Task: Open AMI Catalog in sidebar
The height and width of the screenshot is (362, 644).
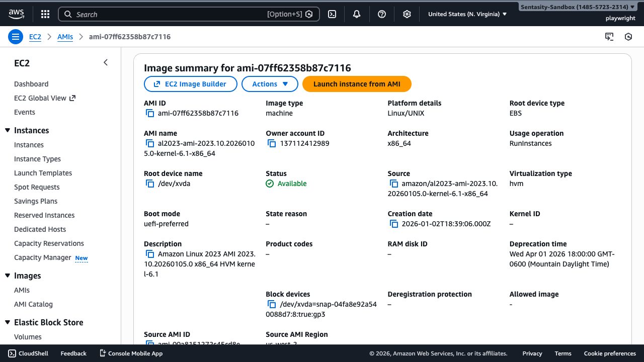Action: pos(33,304)
